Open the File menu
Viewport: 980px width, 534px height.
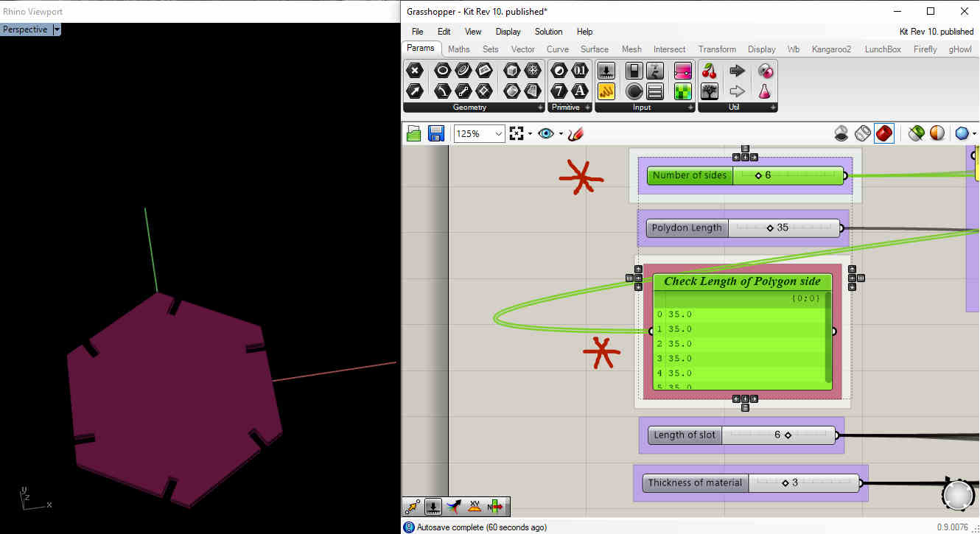[417, 32]
